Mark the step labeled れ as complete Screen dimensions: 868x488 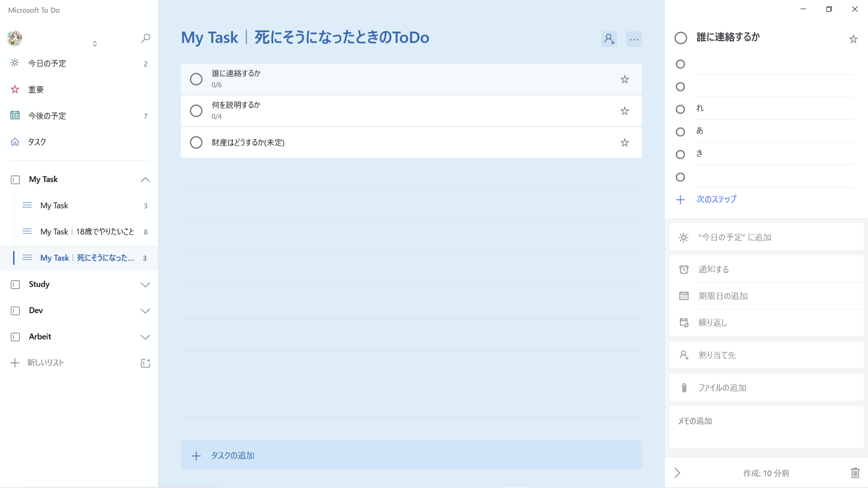680,109
